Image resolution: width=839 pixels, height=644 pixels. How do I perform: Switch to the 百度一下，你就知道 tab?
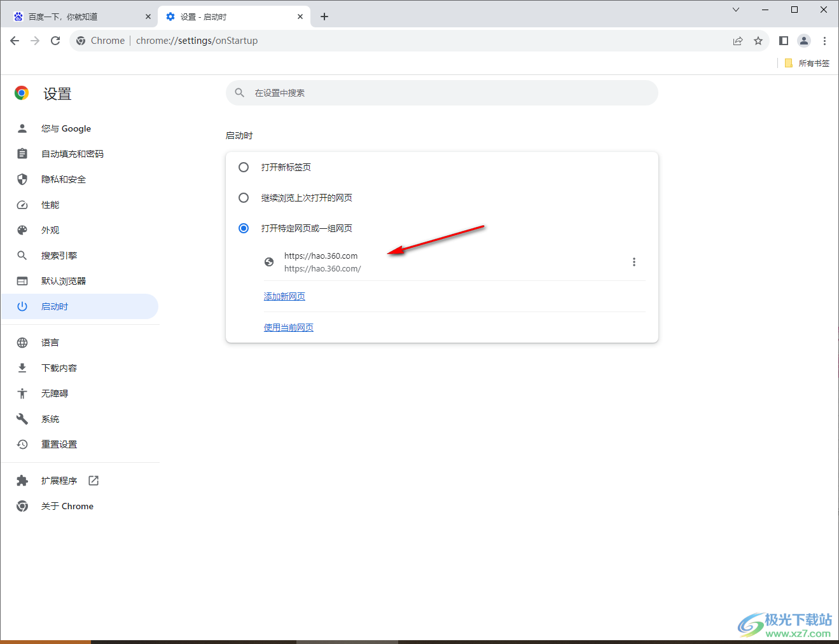coord(81,17)
